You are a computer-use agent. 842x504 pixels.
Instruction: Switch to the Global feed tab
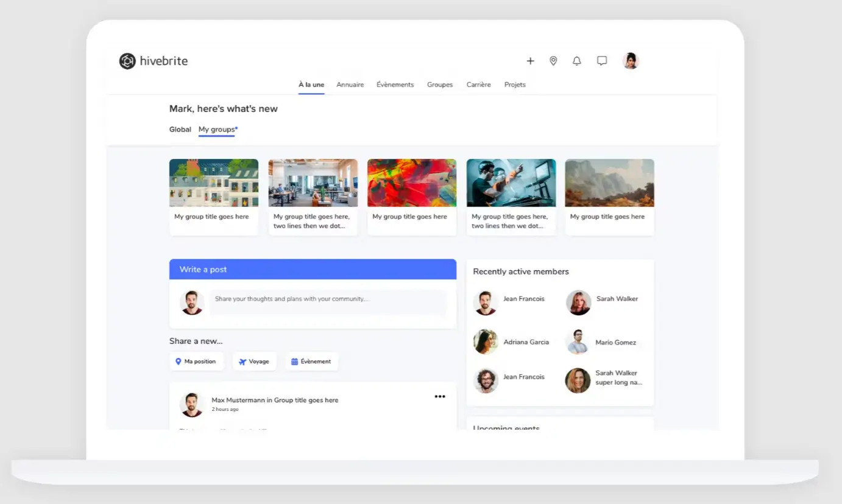(x=180, y=129)
